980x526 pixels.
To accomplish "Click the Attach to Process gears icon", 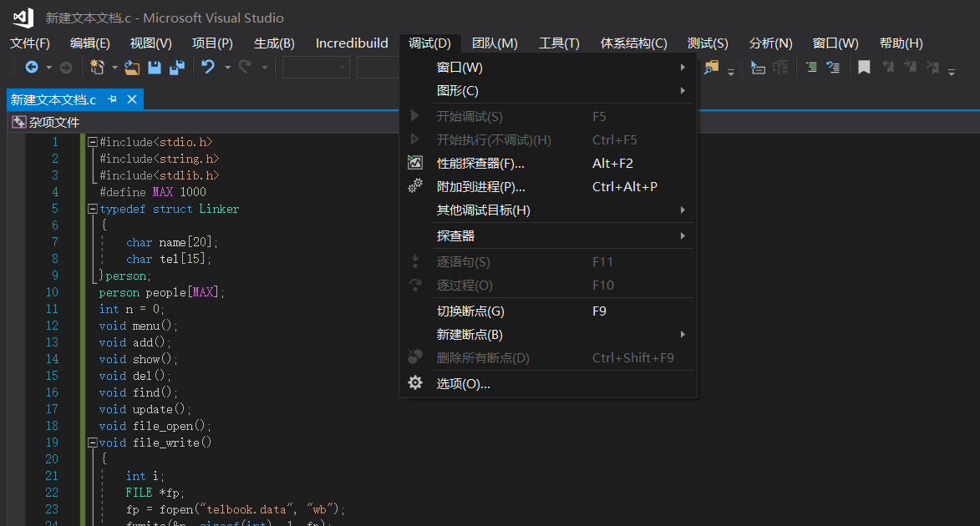I will [415, 186].
